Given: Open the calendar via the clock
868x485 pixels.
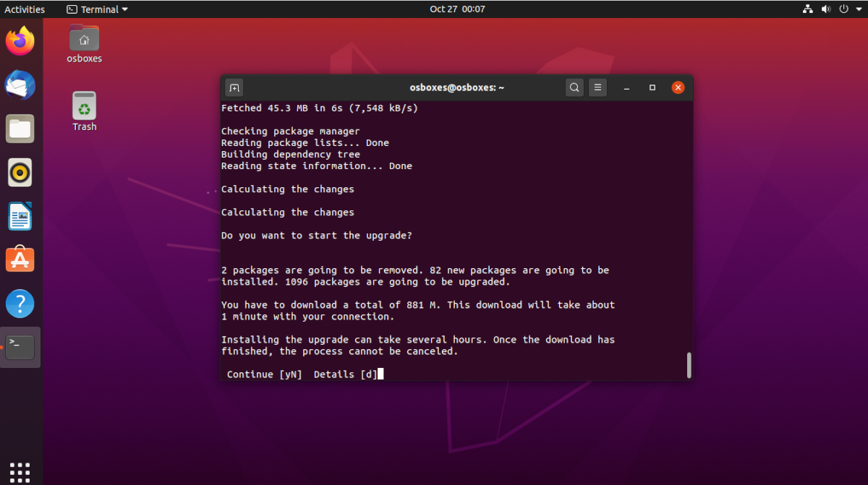Looking at the screenshot, I should (x=457, y=9).
